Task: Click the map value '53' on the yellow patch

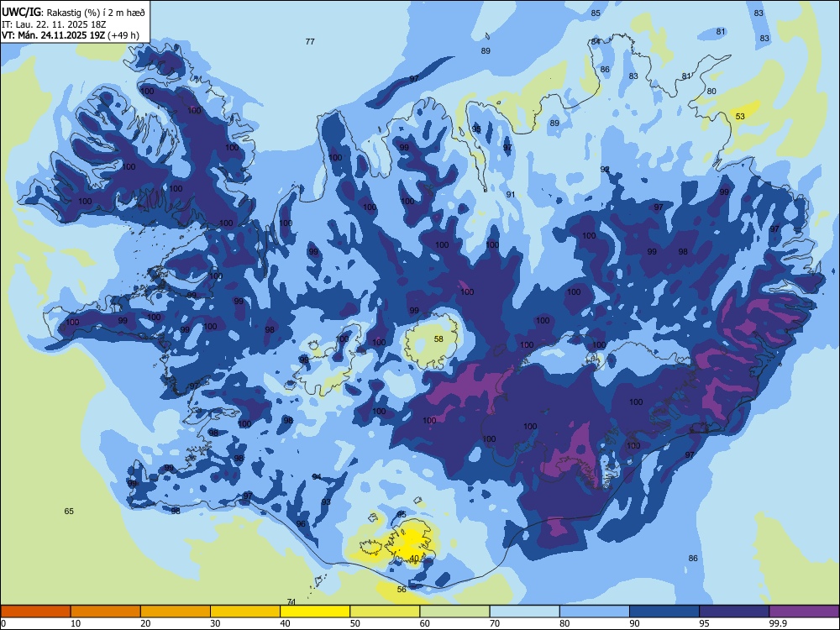Action: (x=740, y=116)
